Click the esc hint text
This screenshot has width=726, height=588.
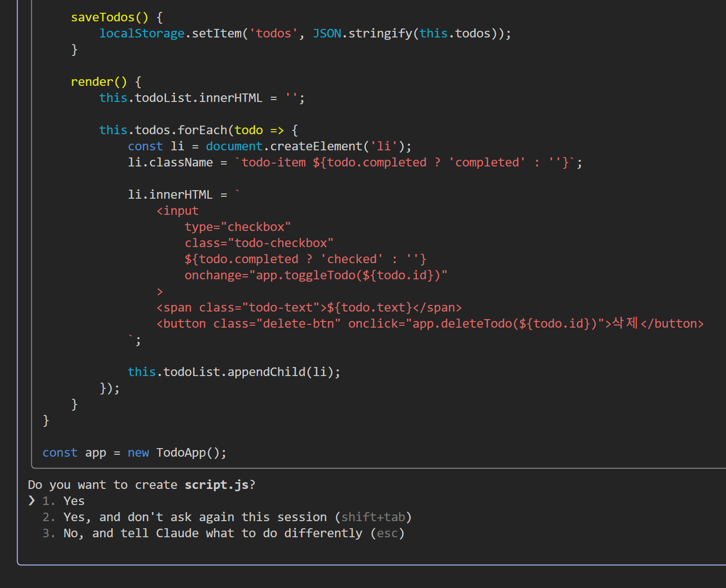(388, 533)
